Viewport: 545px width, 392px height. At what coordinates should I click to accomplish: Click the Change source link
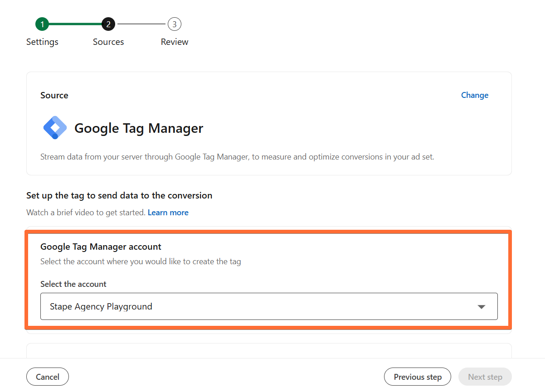point(475,95)
